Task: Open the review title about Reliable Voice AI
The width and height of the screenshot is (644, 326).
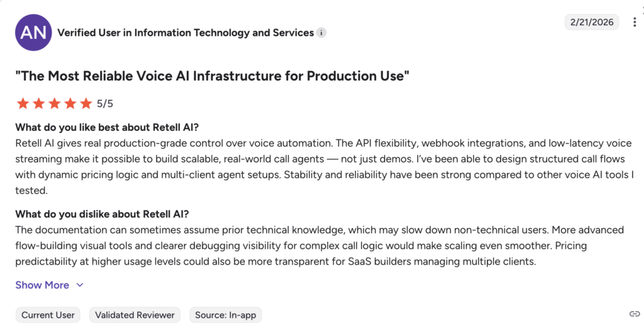Action: (x=213, y=76)
